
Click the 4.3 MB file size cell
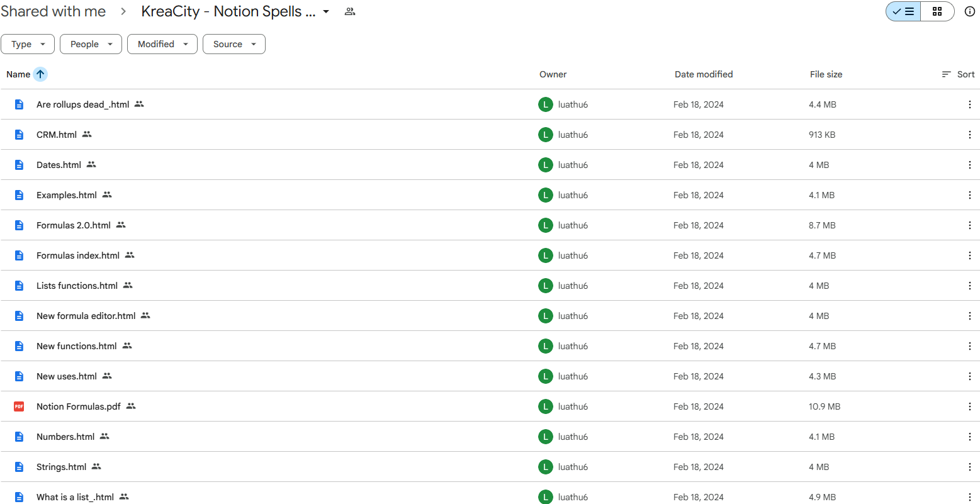pos(823,376)
